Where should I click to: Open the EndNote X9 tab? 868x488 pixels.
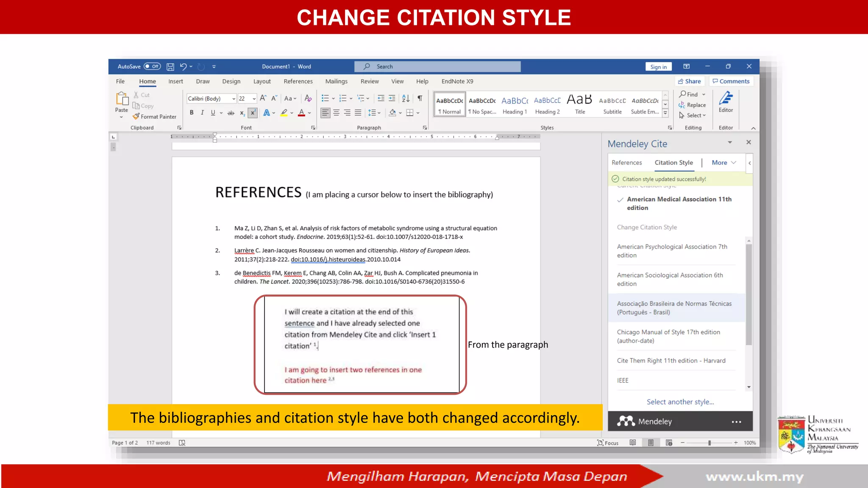coord(457,81)
